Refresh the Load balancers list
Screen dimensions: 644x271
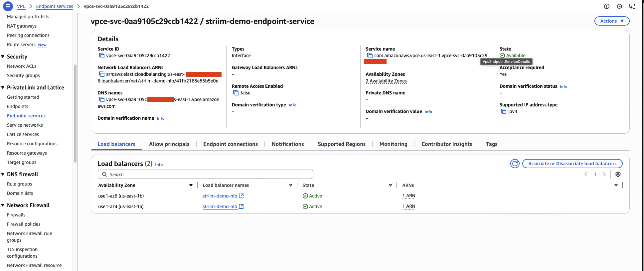[515, 164]
